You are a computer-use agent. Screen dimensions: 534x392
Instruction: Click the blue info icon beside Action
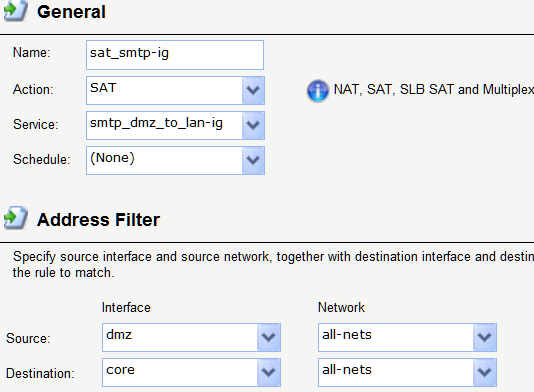coord(318,91)
